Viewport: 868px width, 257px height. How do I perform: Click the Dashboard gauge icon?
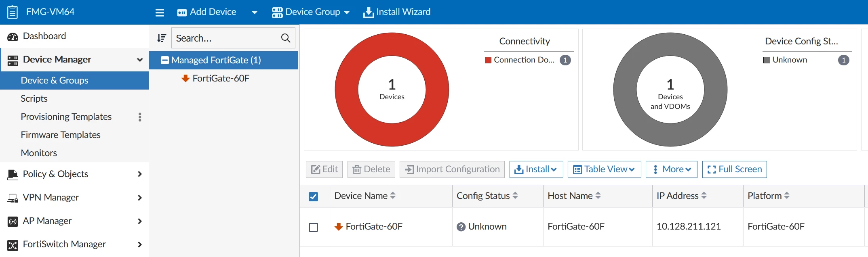point(13,37)
